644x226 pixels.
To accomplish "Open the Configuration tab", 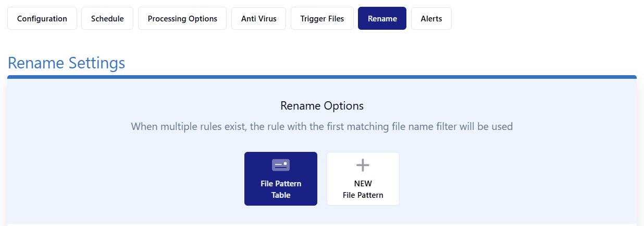I will [x=42, y=18].
